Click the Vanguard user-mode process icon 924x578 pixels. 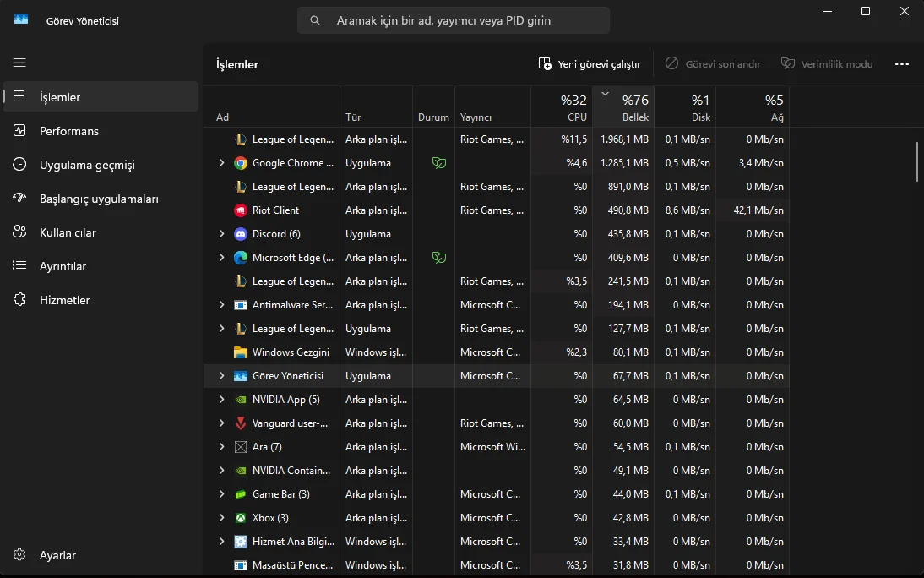coord(241,423)
